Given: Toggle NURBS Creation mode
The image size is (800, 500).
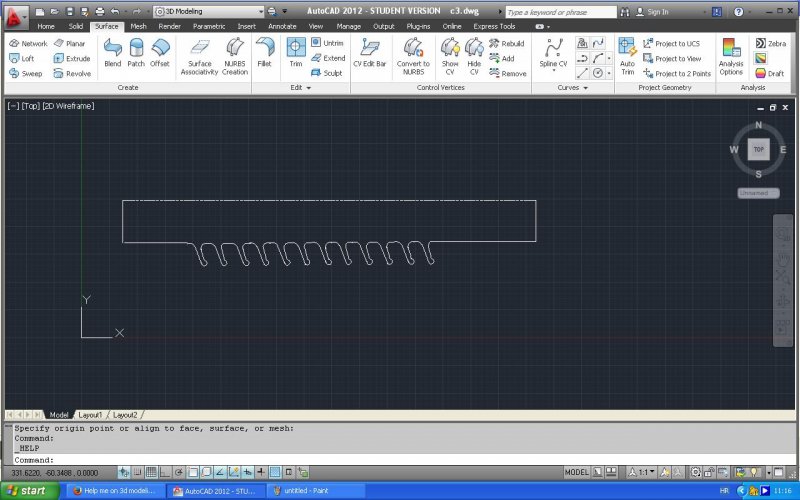Looking at the screenshot, I should tap(235, 54).
